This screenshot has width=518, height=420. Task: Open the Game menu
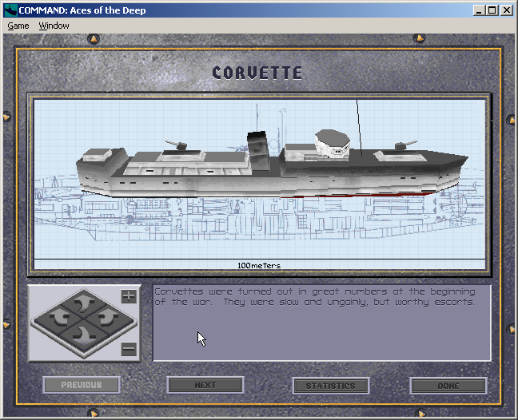pos(18,26)
